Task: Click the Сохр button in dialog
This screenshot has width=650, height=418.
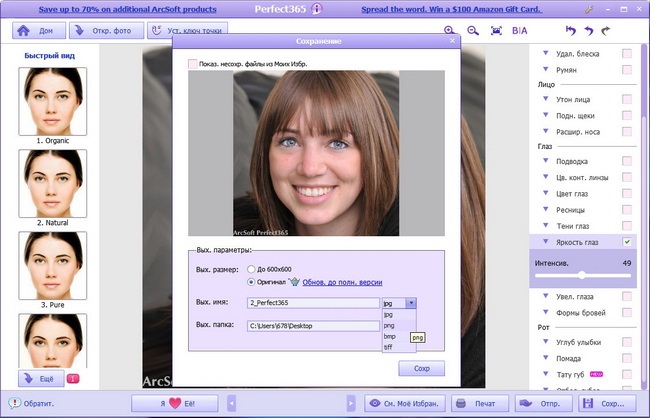Action: click(422, 368)
